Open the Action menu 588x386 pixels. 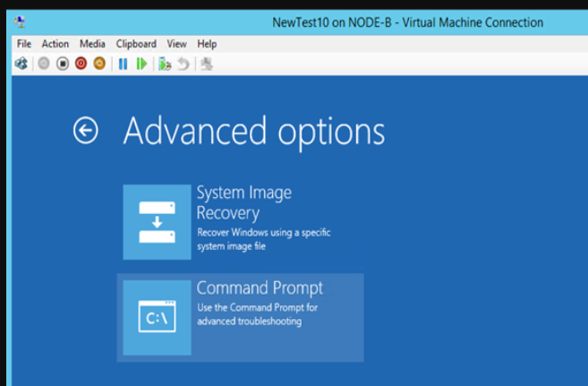(55, 44)
